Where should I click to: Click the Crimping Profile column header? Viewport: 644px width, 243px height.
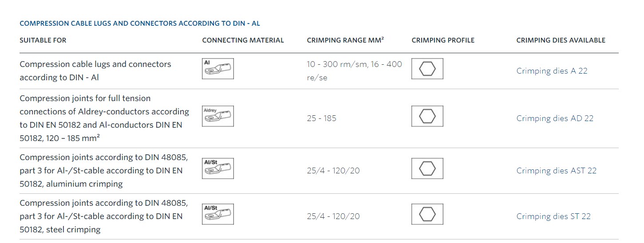point(443,40)
